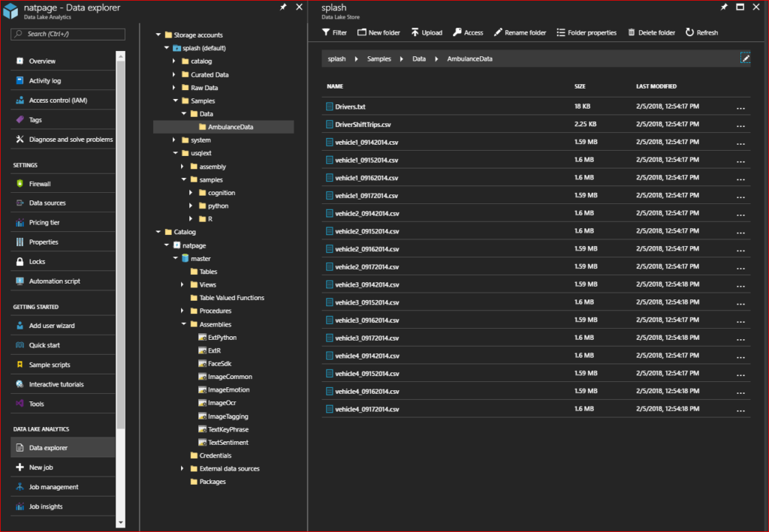Screen dimensions: 769x532
Task: Expand the Curated Data folder
Action: (174, 74)
